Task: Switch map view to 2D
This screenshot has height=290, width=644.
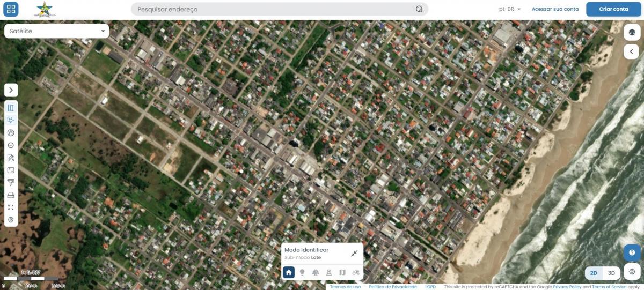Action: pyautogui.click(x=594, y=273)
